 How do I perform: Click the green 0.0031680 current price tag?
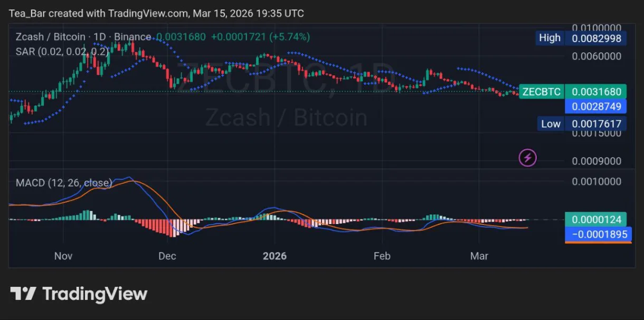[x=596, y=92]
